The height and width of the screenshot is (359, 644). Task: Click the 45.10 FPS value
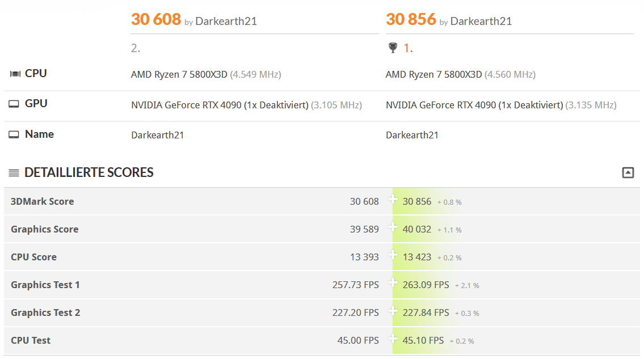423,340
